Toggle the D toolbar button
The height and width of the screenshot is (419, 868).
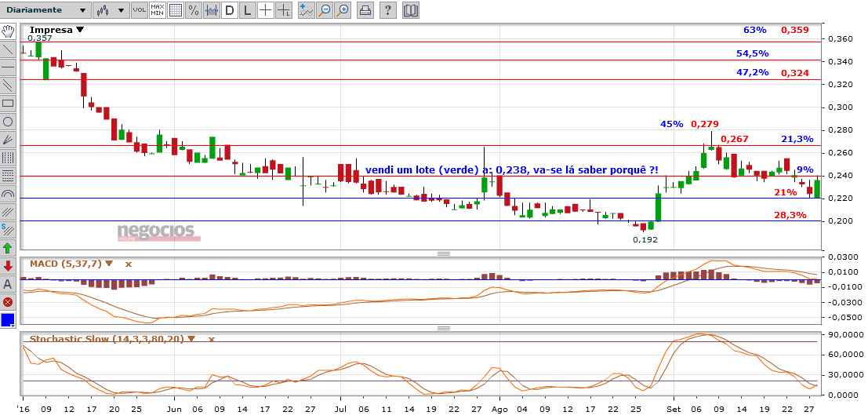pos(230,10)
